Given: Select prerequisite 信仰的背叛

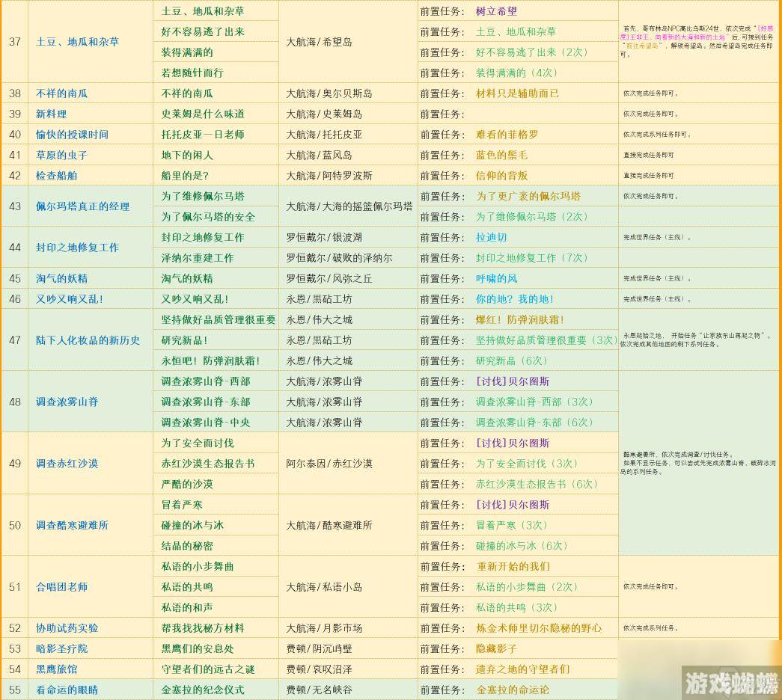Looking at the screenshot, I should coord(501,176).
